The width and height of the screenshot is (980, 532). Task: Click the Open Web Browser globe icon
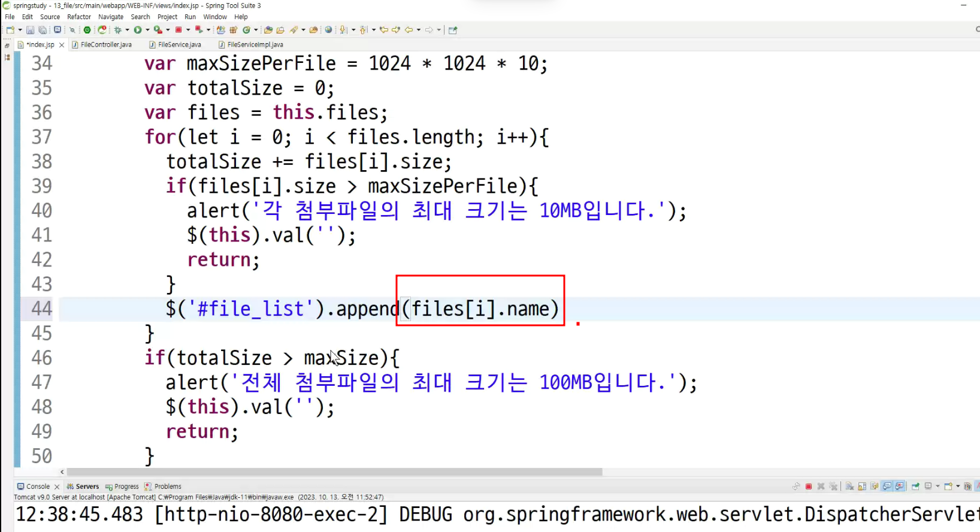(x=328, y=30)
